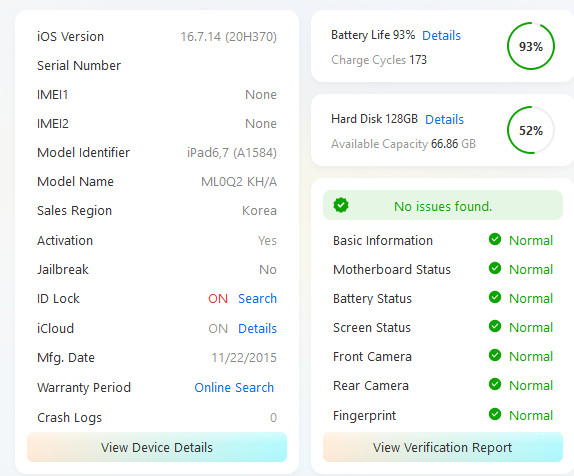
Task: Click the 93% battery ring indicator
Action: 531,46
